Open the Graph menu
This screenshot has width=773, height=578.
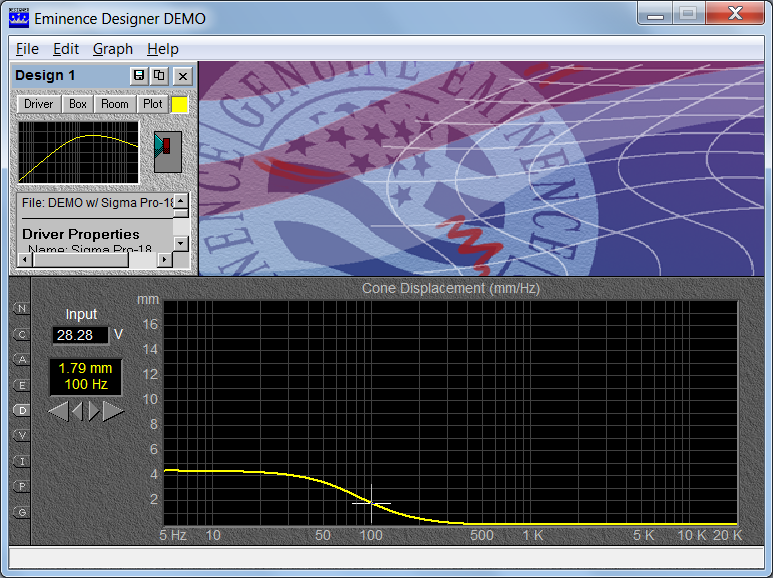click(113, 49)
